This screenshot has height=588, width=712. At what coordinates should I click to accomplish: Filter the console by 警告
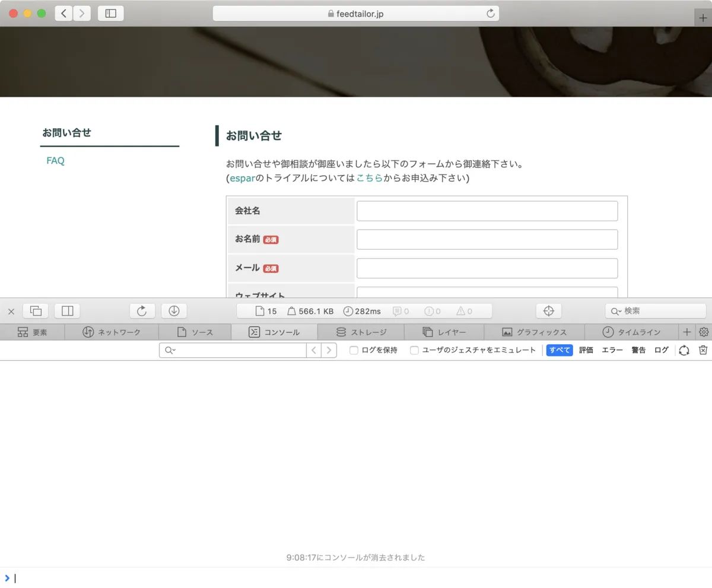coord(638,350)
